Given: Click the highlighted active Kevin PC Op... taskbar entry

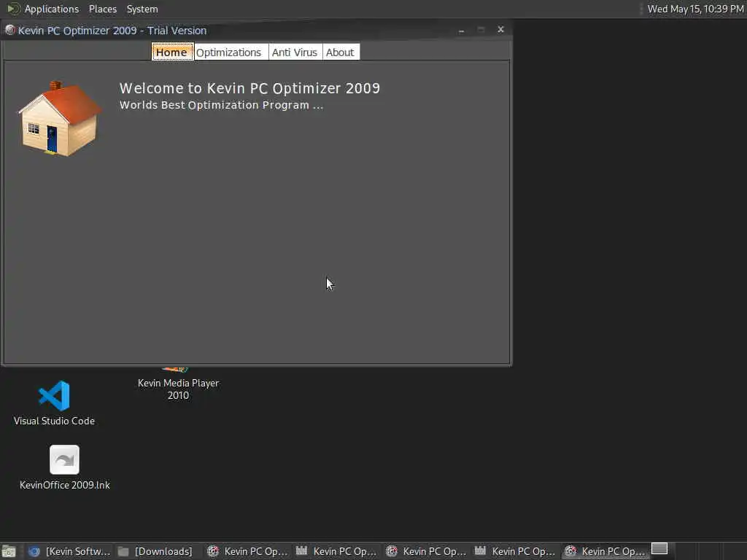Looking at the screenshot, I should 605,551.
